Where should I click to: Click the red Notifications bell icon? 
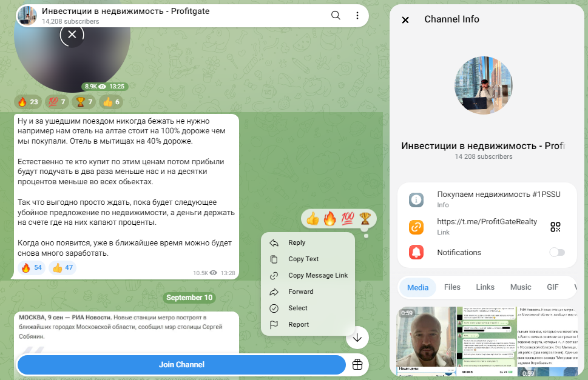[x=416, y=252]
